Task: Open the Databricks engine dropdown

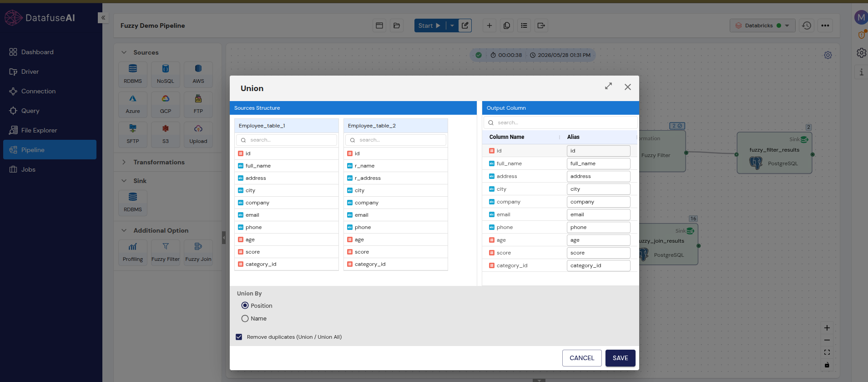Action: pos(762,25)
